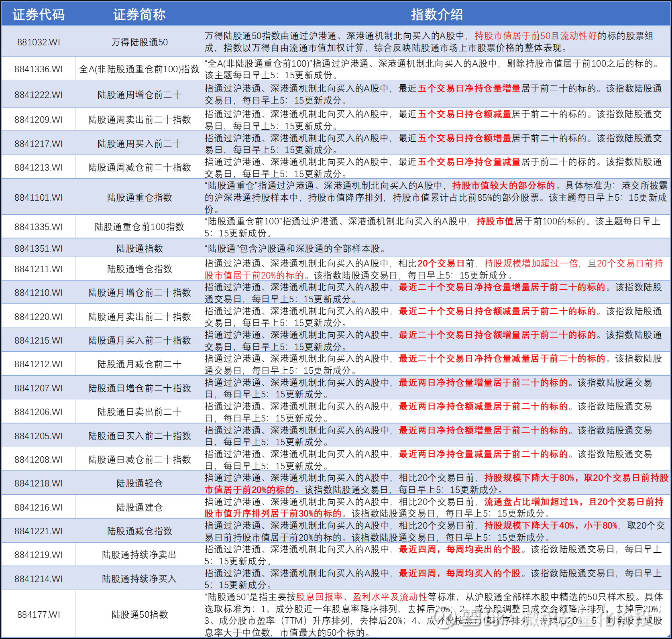Click the name 陆股通建仓
Screen dimensions: 672x639
pyautogui.click(x=139, y=507)
